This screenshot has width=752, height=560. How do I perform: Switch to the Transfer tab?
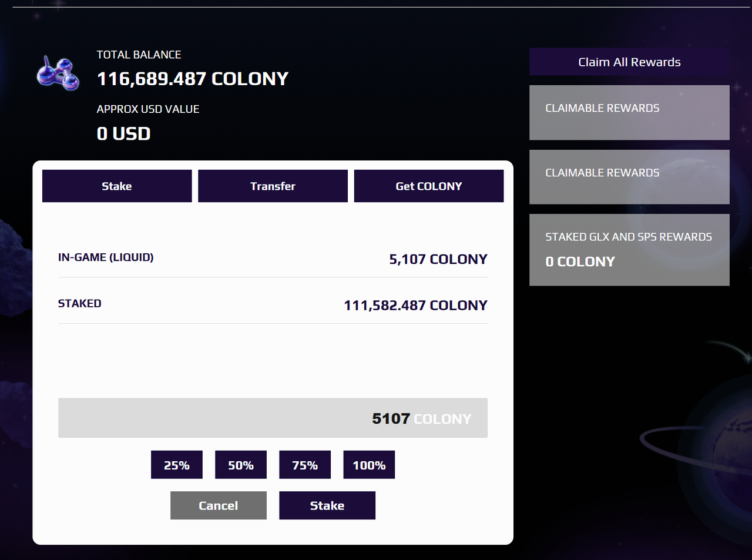[273, 186]
